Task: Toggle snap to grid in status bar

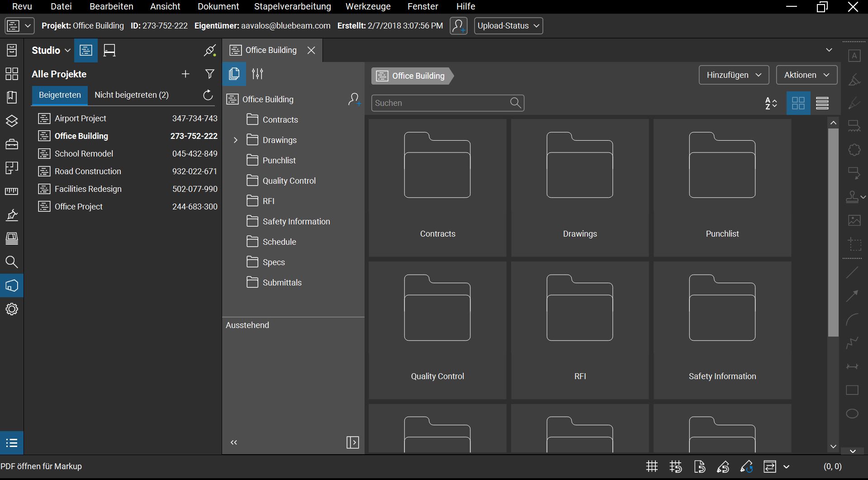Action: (676, 466)
